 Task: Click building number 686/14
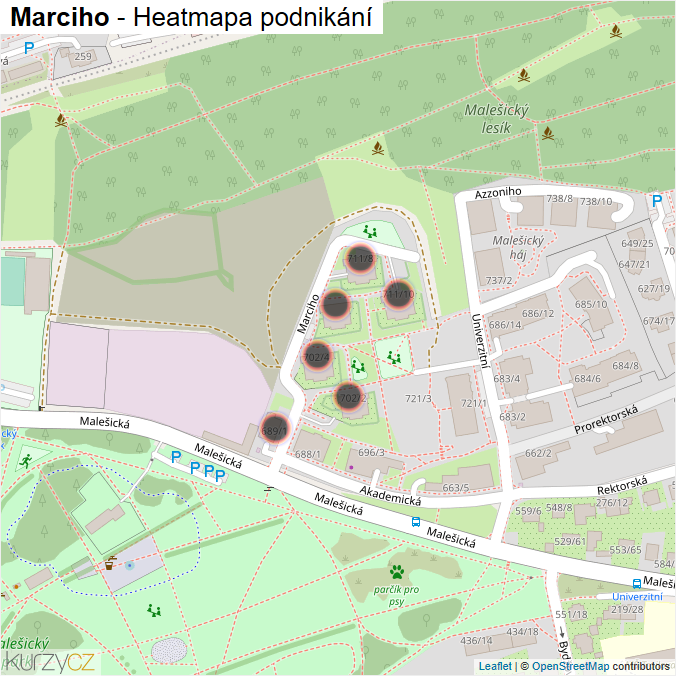(505, 325)
